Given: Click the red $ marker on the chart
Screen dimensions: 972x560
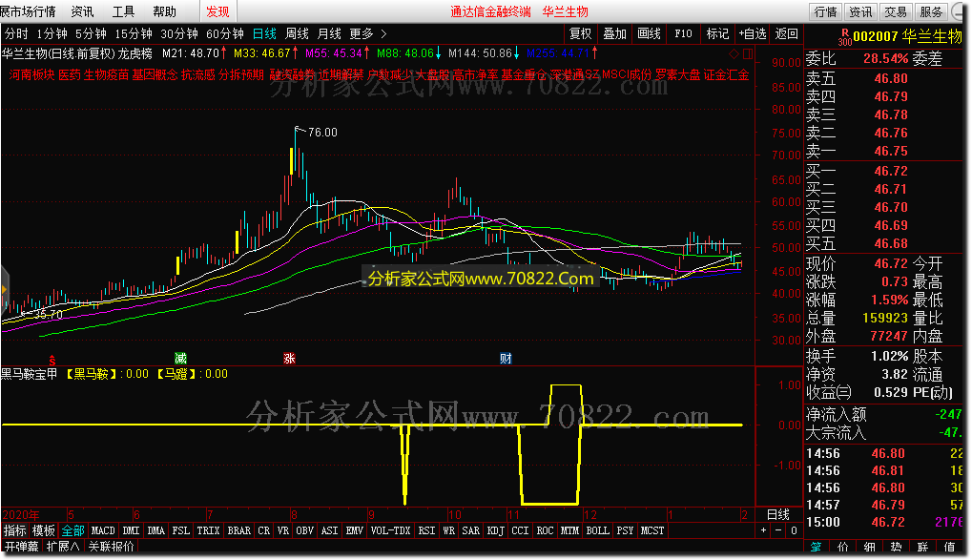Looking at the screenshot, I should (52, 360).
